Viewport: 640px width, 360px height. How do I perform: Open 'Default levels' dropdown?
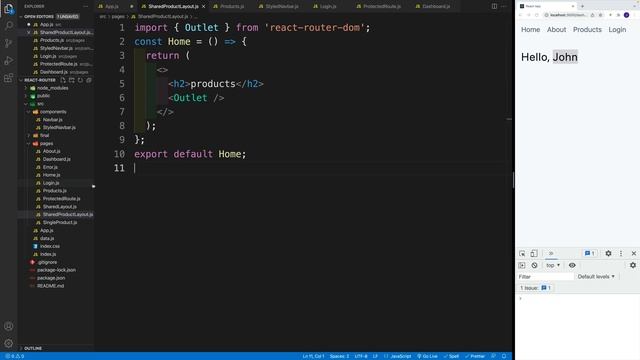pos(596,277)
